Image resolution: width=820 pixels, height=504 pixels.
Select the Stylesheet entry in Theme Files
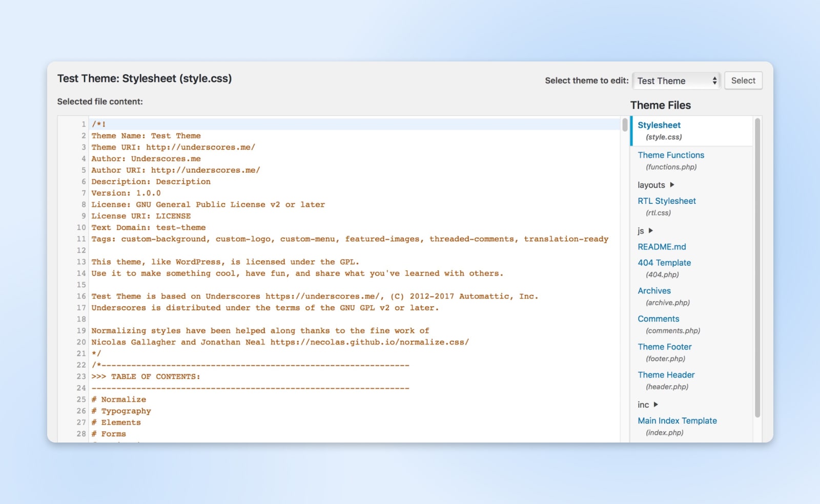tap(659, 124)
